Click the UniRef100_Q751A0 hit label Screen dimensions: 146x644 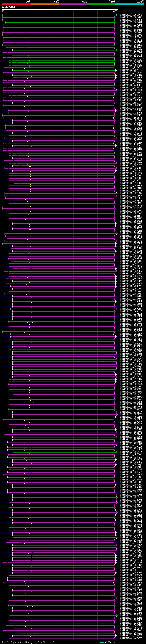coord(131,631)
